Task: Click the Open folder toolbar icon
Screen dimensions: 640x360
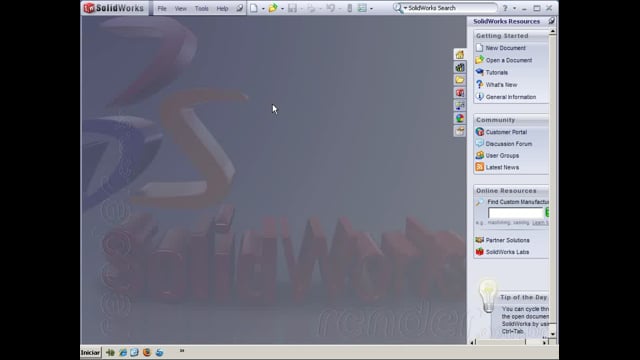Action: click(x=273, y=8)
